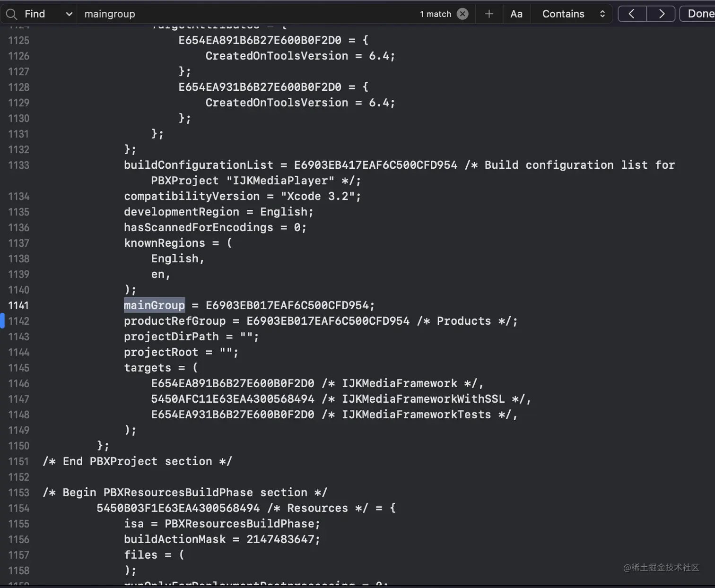Image resolution: width=715 pixels, height=588 pixels.
Task: Click the Products comment on line 1142
Action: [464, 321]
